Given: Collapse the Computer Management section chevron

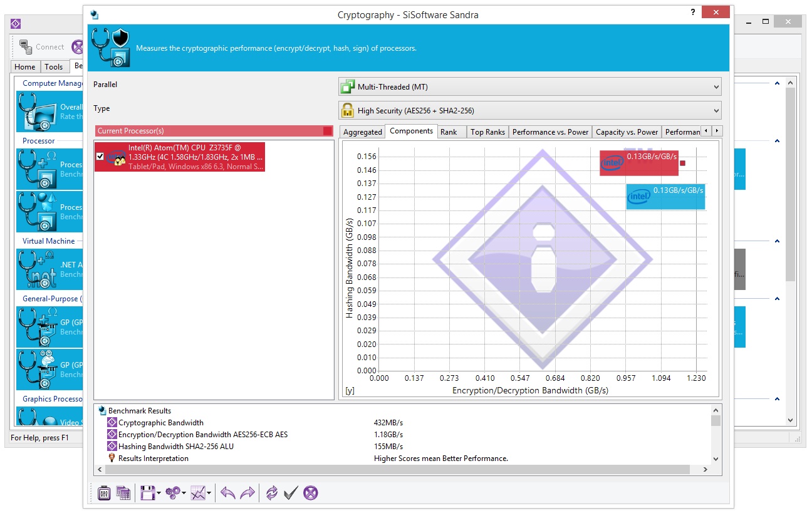Looking at the screenshot, I should coord(777,83).
